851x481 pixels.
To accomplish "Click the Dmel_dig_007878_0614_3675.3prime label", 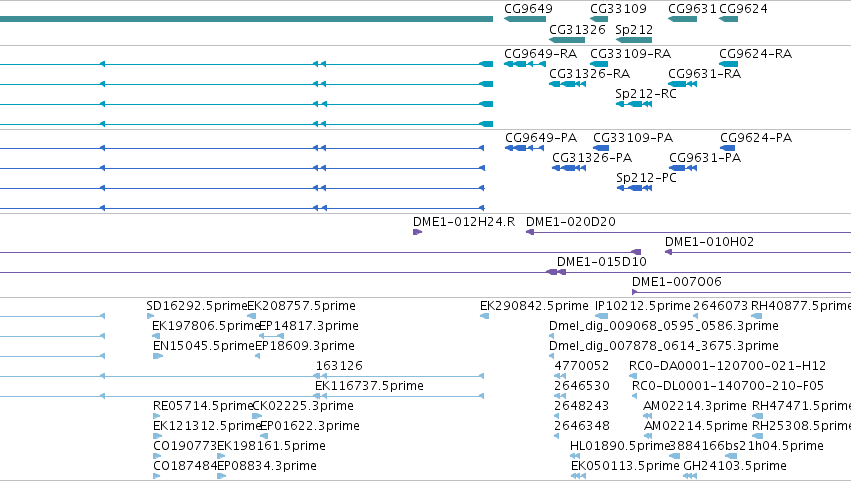I will [x=664, y=346].
